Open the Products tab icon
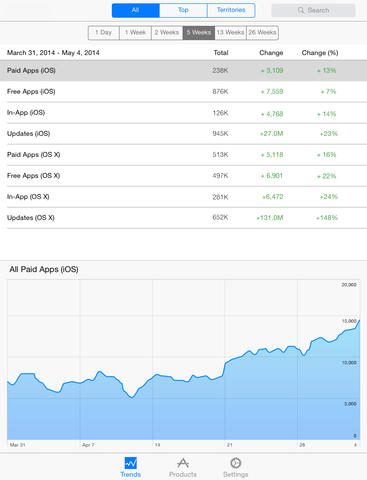 tap(183, 463)
